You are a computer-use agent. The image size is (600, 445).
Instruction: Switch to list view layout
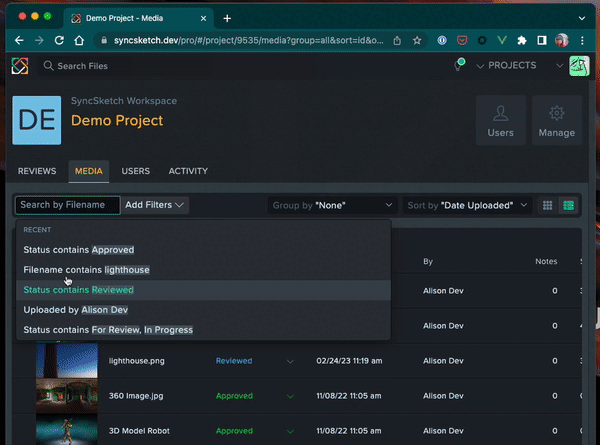pyautogui.click(x=569, y=205)
